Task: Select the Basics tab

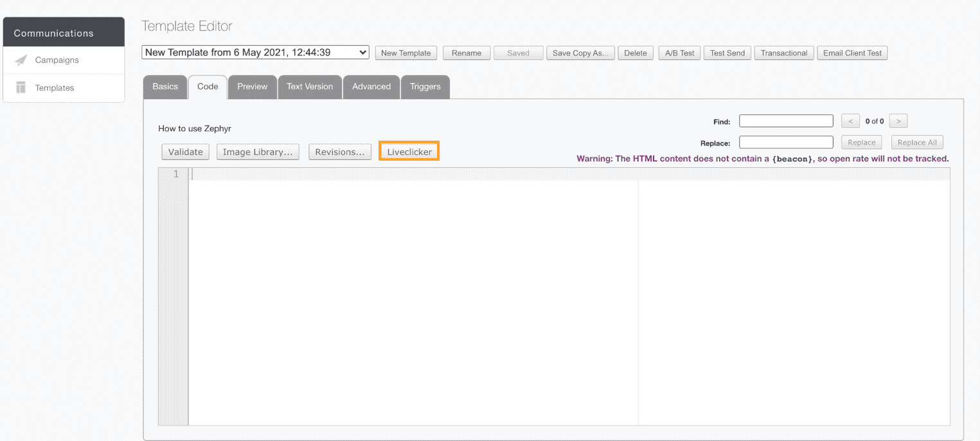Action: pyautogui.click(x=165, y=86)
